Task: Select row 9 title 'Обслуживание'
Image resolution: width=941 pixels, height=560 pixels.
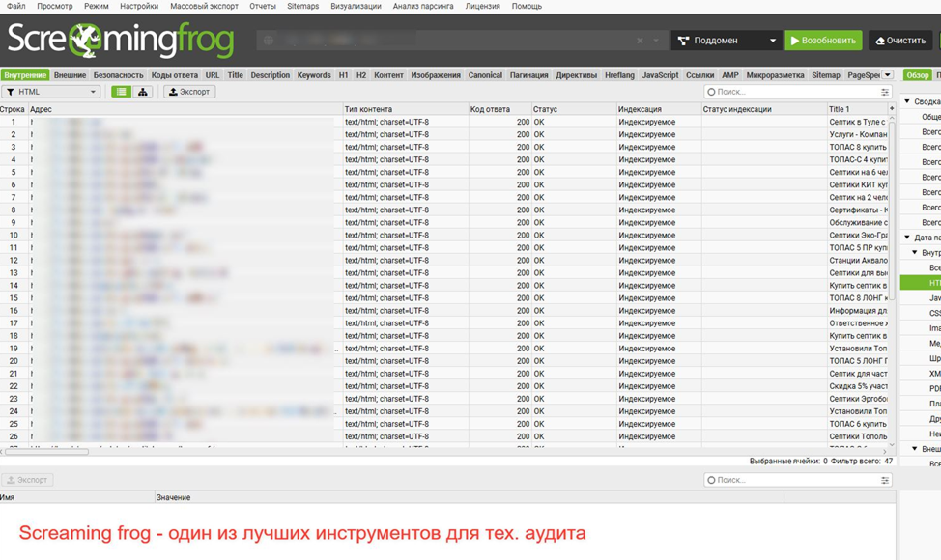Action: [x=858, y=222]
